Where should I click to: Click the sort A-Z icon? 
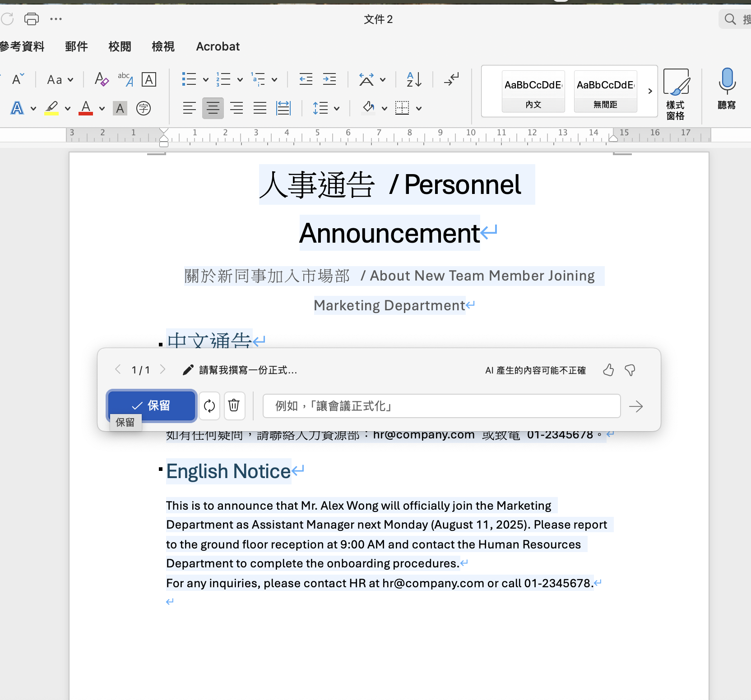coord(414,80)
